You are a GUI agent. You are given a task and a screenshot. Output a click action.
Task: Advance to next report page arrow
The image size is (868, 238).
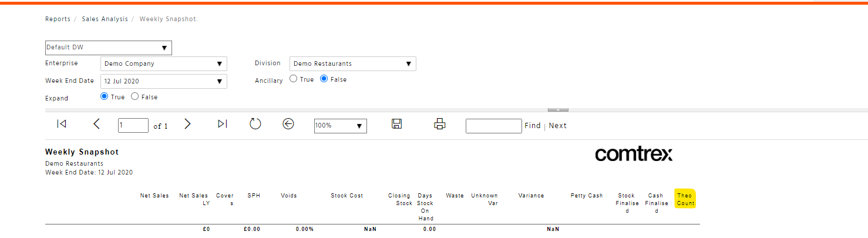click(x=187, y=124)
